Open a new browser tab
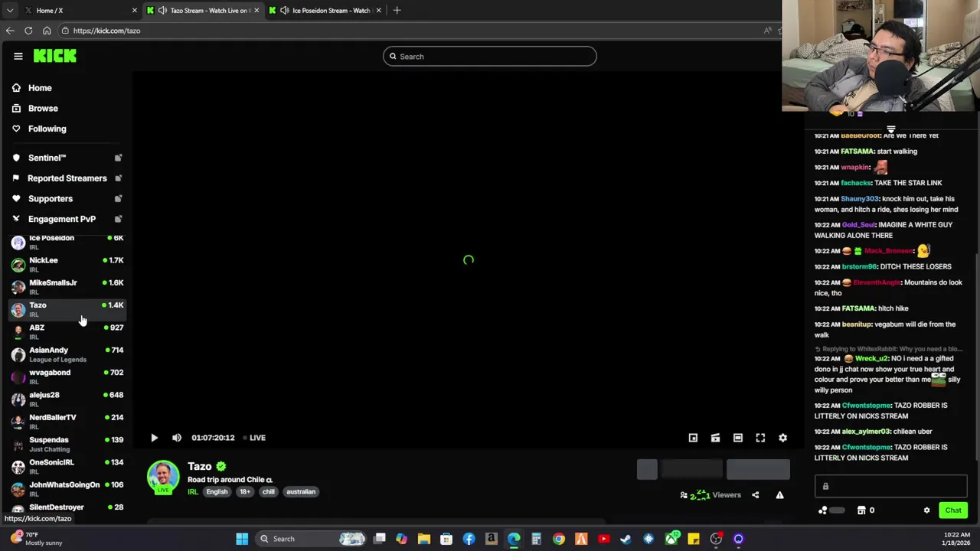 coord(397,11)
